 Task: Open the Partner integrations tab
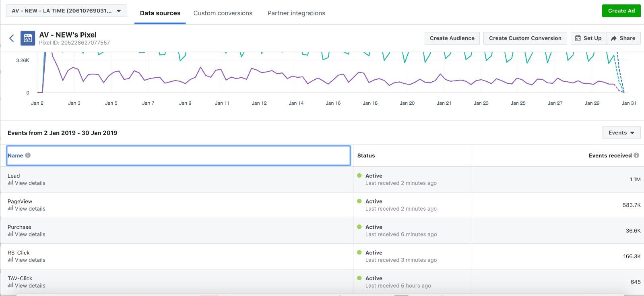pos(296,13)
